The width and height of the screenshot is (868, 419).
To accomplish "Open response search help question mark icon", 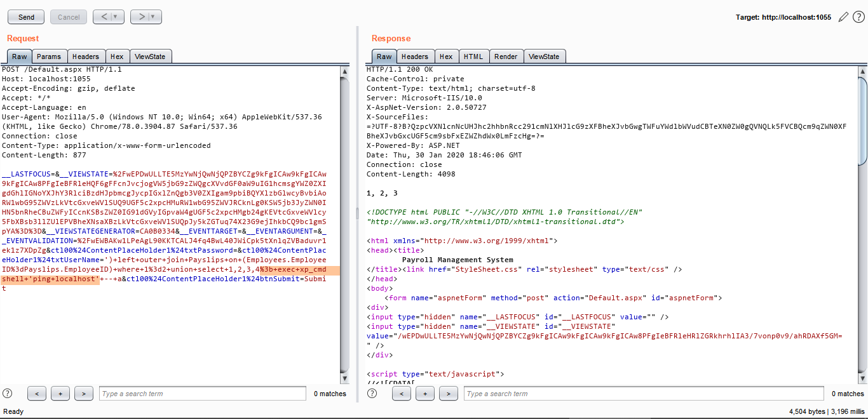I will click(372, 394).
